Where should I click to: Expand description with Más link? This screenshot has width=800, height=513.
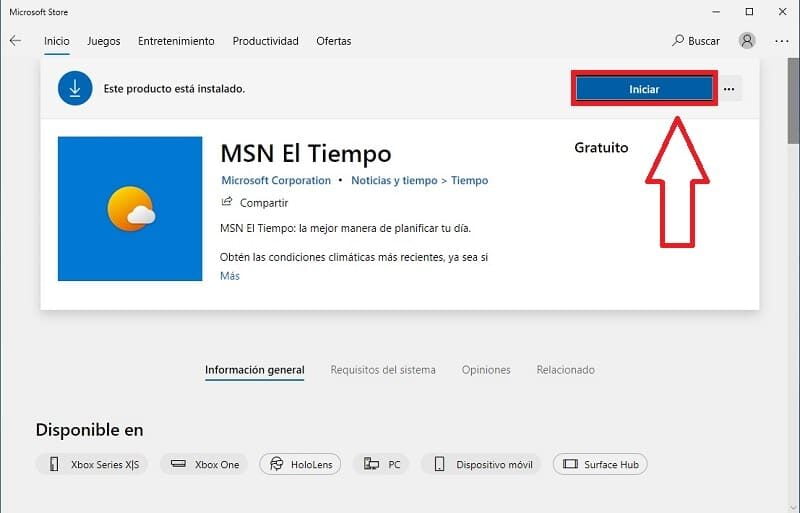coord(230,276)
